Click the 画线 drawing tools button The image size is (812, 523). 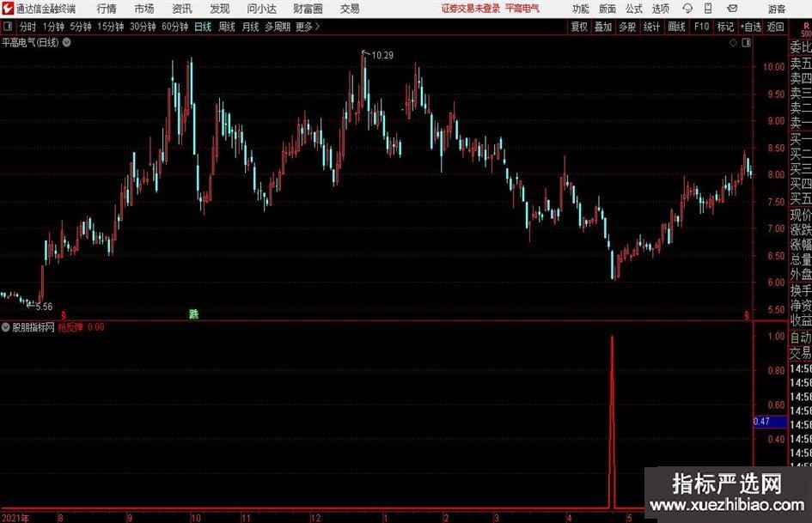pos(676,27)
